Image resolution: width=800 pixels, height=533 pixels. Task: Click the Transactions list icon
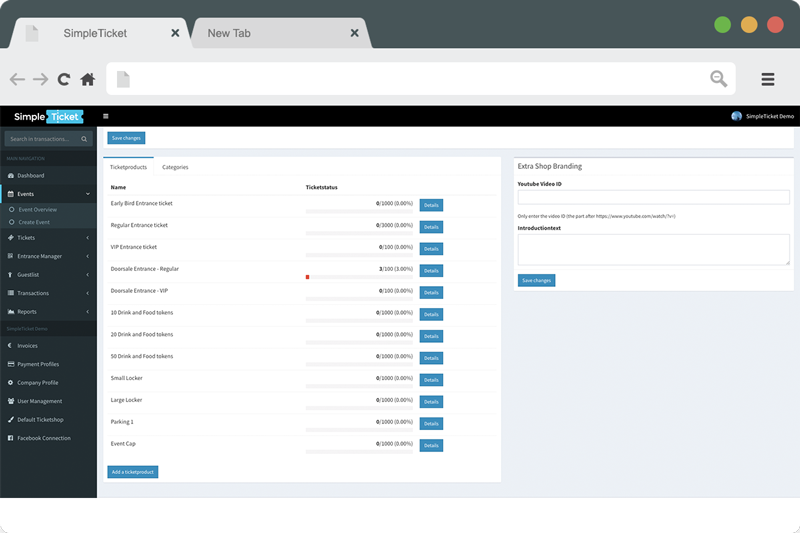(x=11, y=293)
